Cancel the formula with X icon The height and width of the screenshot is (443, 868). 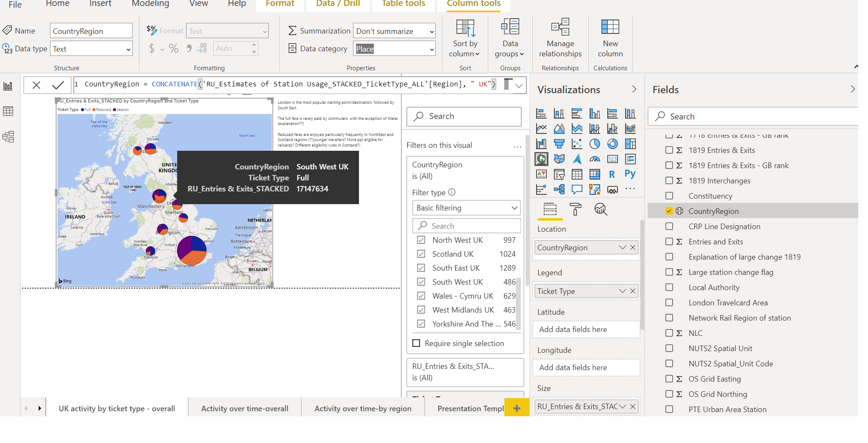36,85
